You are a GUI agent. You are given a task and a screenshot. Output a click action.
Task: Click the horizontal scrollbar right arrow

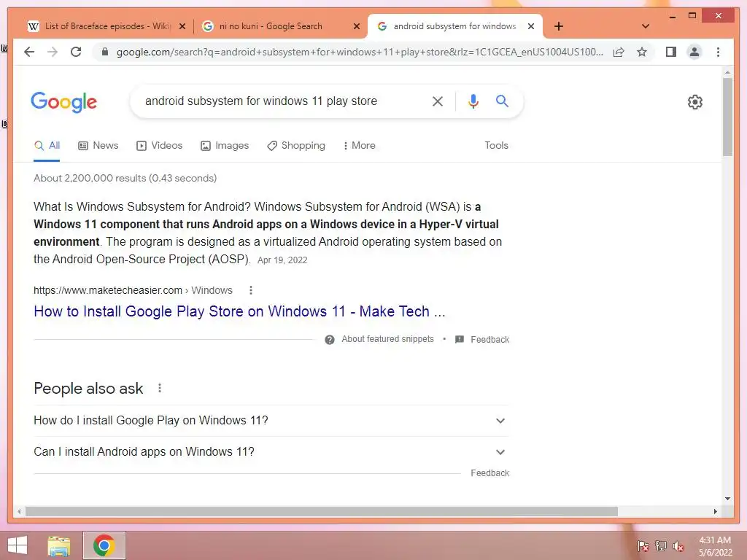pyautogui.click(x=715, y=511)
